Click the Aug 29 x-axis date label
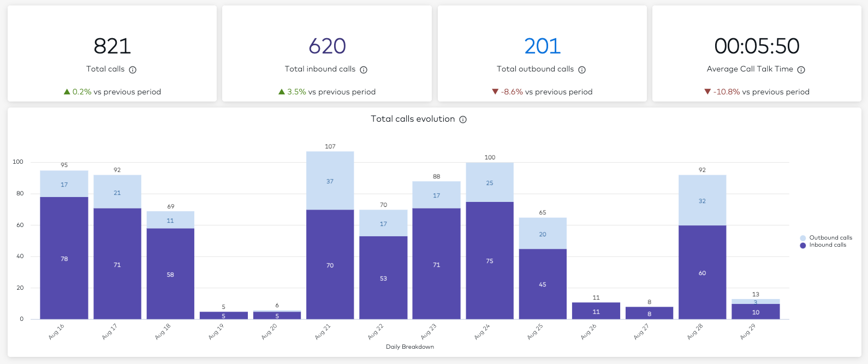 748,331
